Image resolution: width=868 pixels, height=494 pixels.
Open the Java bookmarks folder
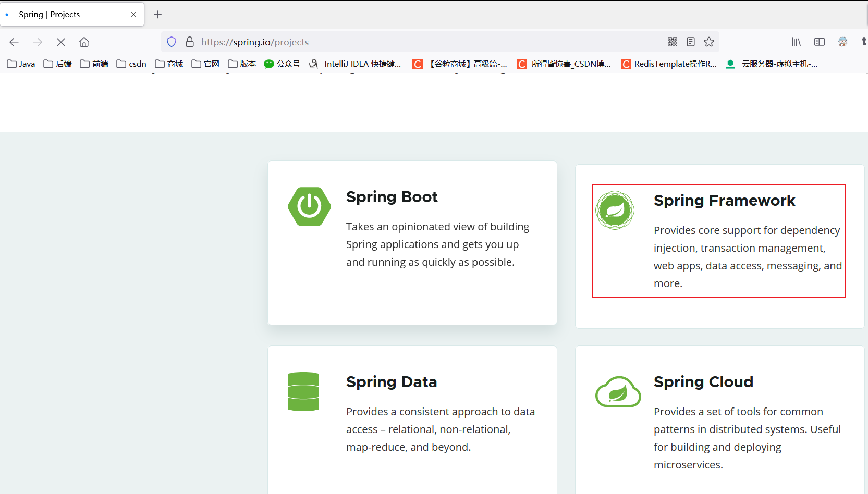tap(21, 64)
